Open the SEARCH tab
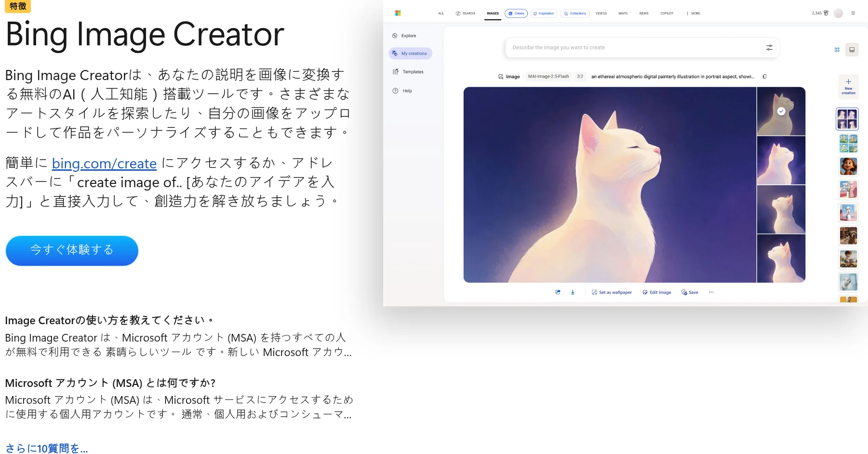The height and width of the screenshot is (454, 868). [465, 14]
